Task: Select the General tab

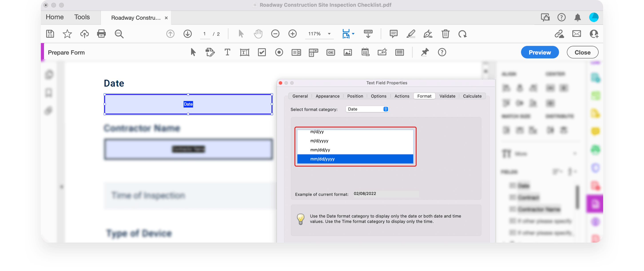Action: [300, 96]
